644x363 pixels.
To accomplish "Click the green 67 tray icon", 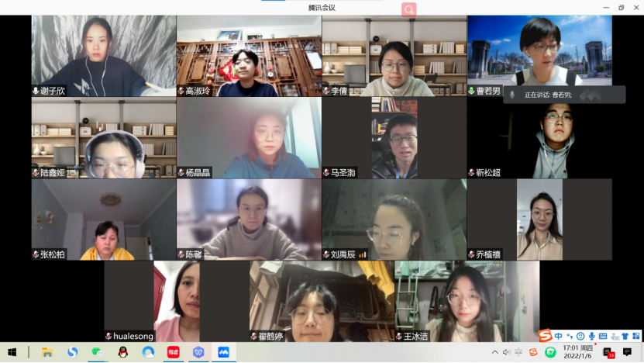I will [x=550, y=352].
